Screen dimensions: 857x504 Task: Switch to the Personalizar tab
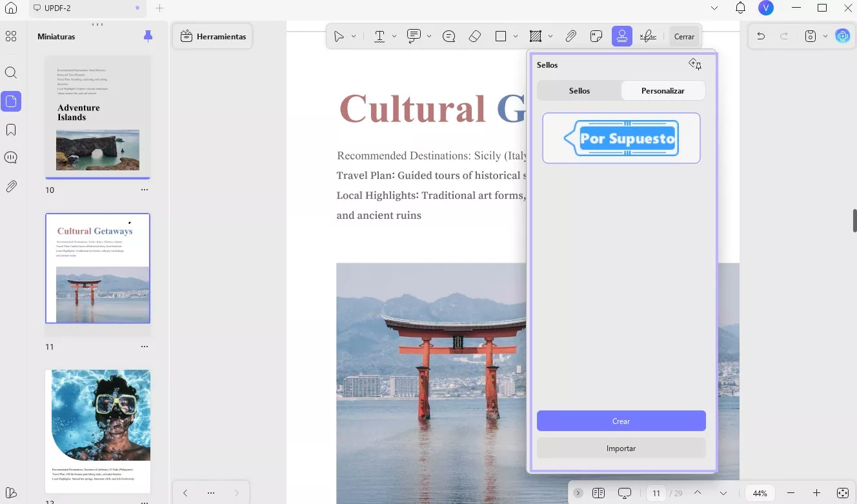[663, 90]
